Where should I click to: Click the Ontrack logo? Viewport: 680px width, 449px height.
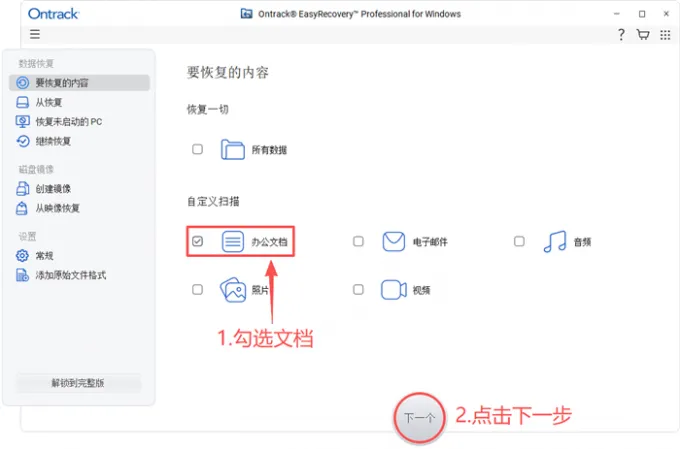pyautogui.click(x=53, y=14)
